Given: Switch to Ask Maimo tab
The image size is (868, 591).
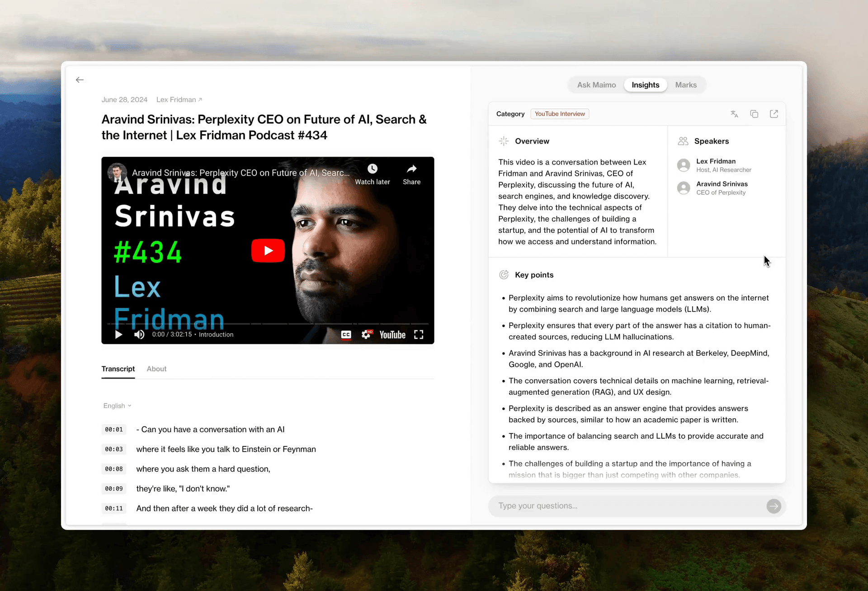Looking at the screenshot, I should click(x=596, y=85).
